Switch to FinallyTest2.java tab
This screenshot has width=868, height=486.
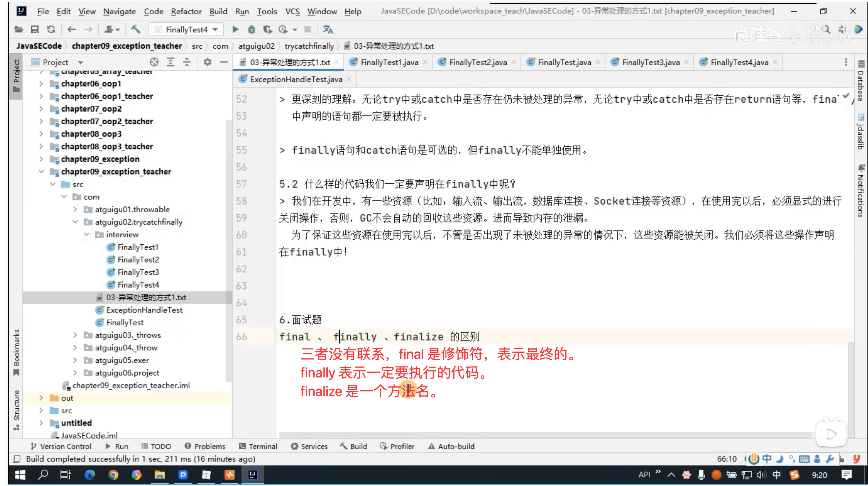[478, 62]
